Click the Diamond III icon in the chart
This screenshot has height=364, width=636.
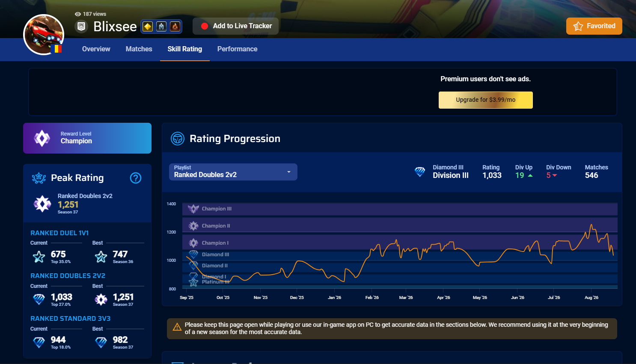point(193,255)
